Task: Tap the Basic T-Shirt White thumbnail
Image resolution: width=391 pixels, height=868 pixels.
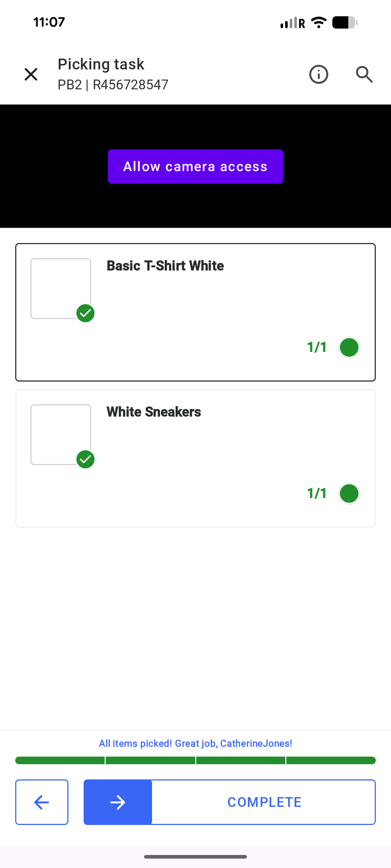Action: [x=60, y=288]
